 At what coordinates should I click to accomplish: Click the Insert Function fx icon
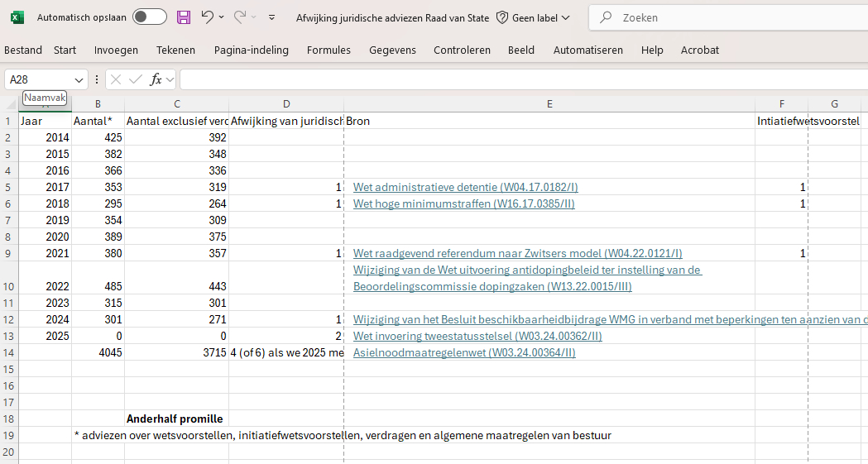[x=156, y=79]
